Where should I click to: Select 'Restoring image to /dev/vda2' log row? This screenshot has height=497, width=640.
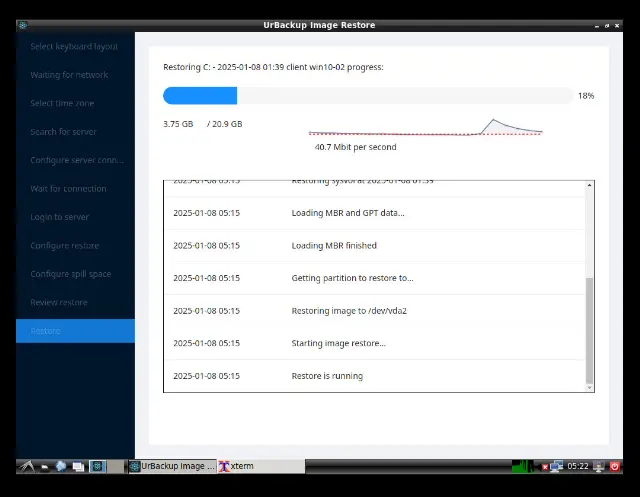[374, 311]
